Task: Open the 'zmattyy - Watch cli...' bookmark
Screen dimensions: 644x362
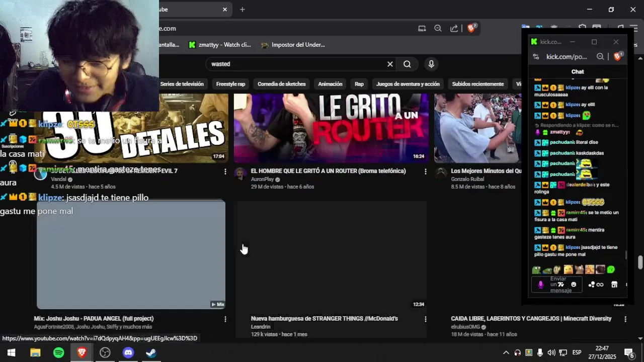Action: [219, 45]
